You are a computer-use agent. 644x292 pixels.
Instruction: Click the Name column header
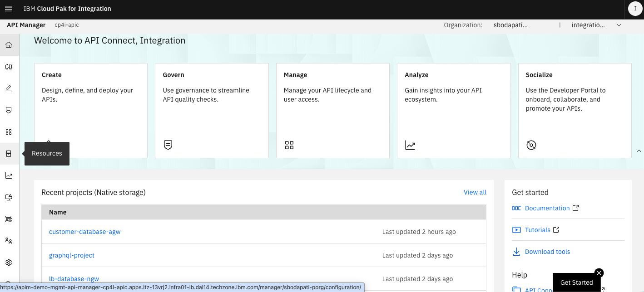[x=58, y=212]
